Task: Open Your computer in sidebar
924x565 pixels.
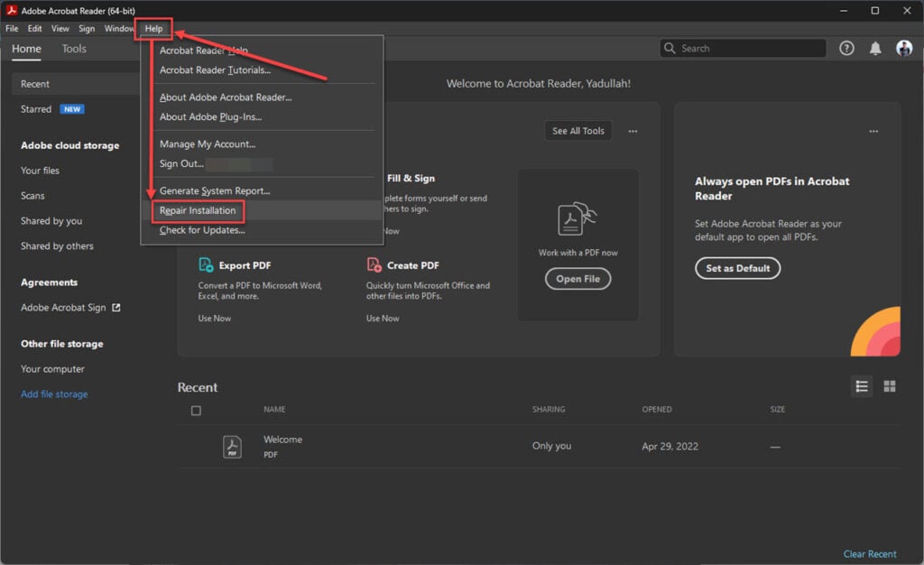Action: click(52, 369)
